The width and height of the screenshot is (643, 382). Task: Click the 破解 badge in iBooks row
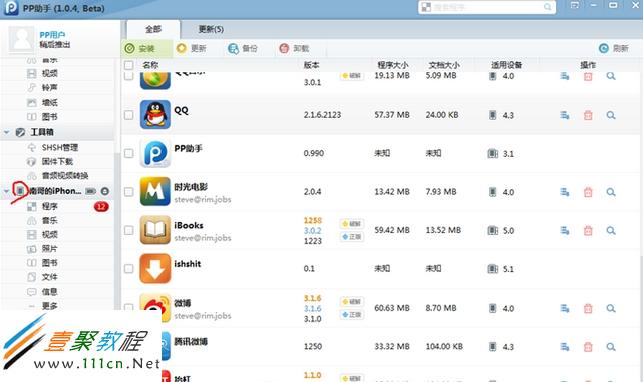[x=351, y=224]
